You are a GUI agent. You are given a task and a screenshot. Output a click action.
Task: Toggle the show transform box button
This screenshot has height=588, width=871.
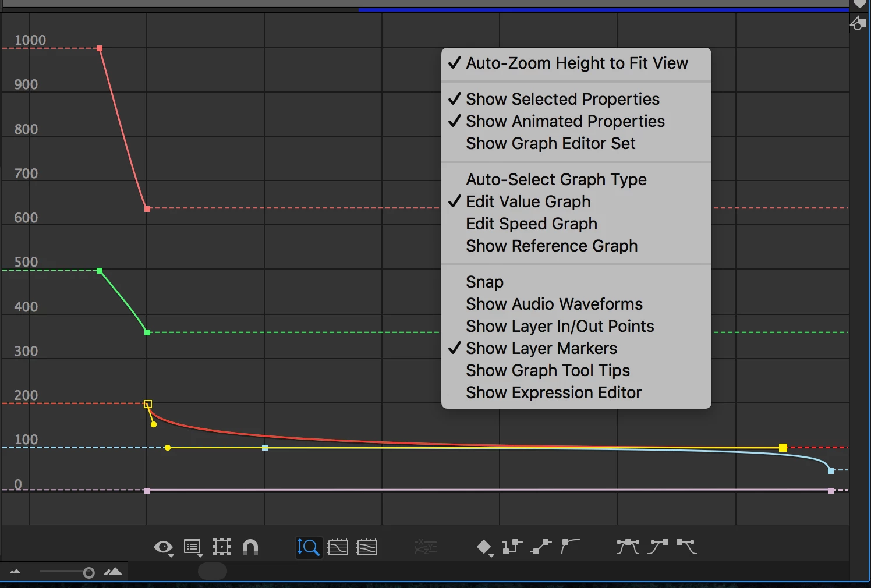click(222, 547)
